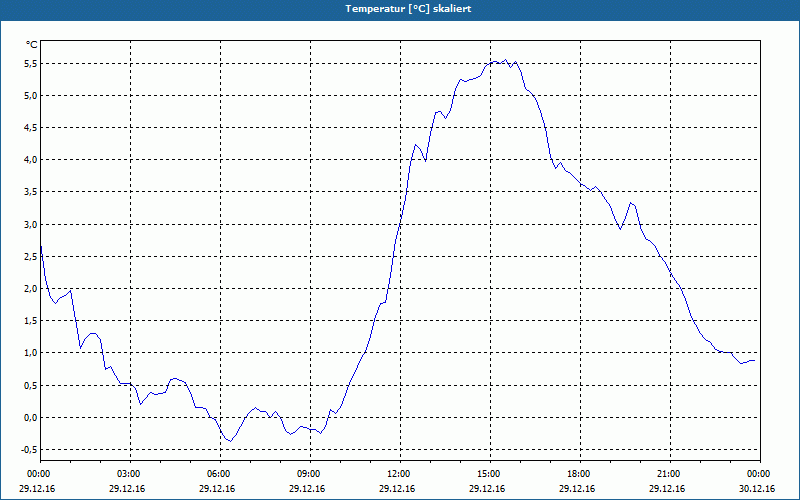Click the 12:00 time label
800x500 pixels.
397,474
